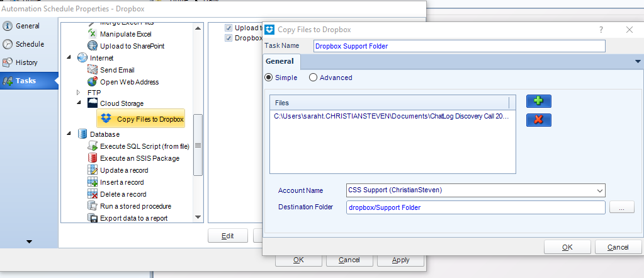Remove file with the red X button
The height and width of the screenshot is (278, 644).
pos(538,120)
